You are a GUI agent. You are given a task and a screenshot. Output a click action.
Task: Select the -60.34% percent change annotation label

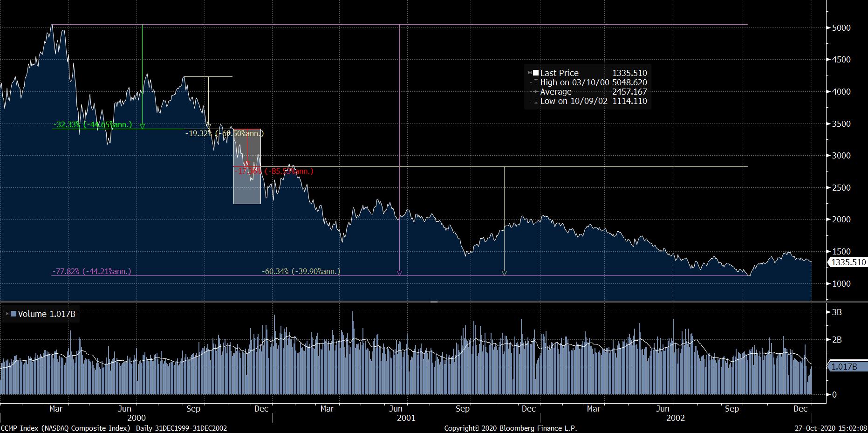(301, 271)
